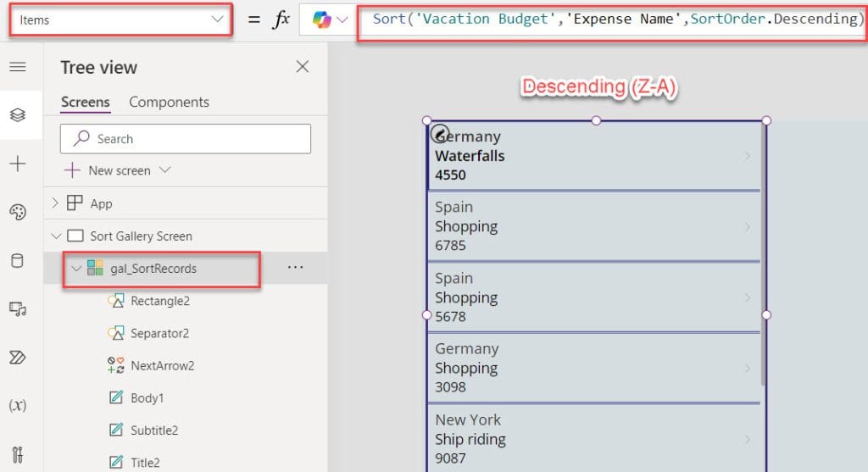Open the Theme palette sidebar icon
Image resolution: width=868 pixels, height=472 pixels.
pos(18,212)
